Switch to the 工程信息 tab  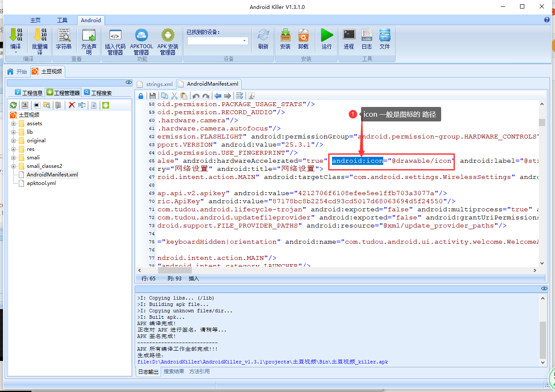tap(29, 92)
